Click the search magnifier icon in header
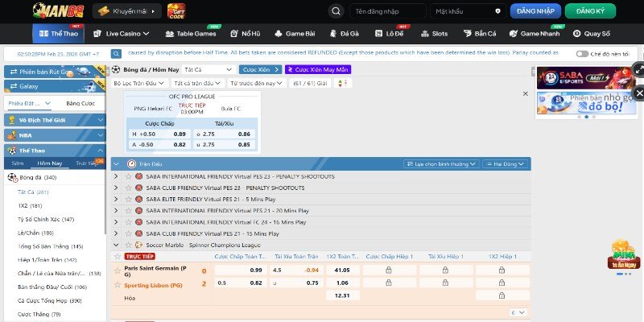This screenshot has width=644, height=322. pyautogui.click(x=335, y=11)
